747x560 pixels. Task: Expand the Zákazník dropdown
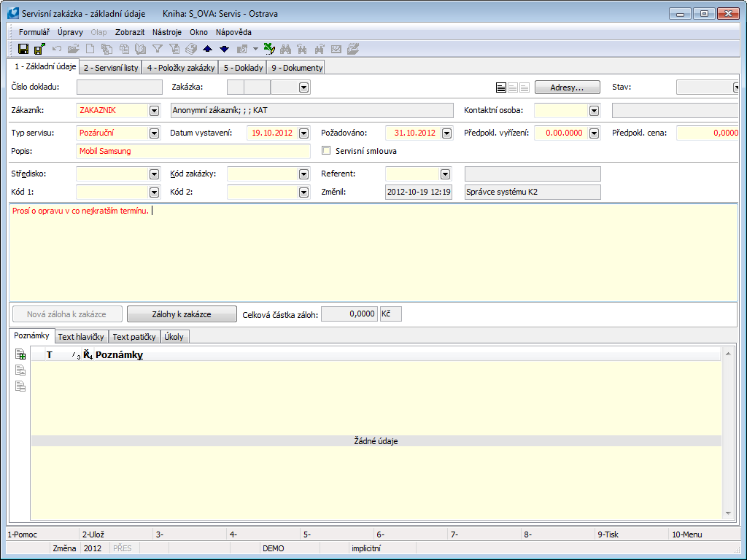click(x=154, y=111)
